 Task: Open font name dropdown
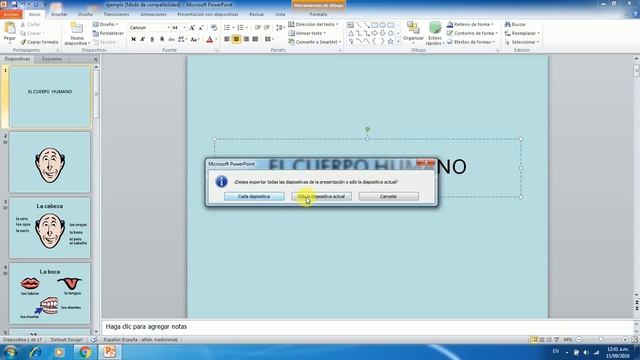168,27
